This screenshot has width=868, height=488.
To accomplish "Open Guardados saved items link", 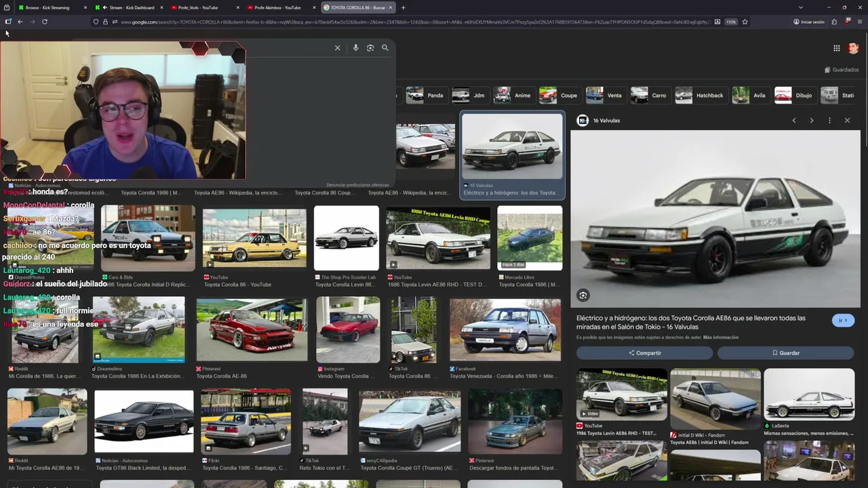I will tap(842, 70).
